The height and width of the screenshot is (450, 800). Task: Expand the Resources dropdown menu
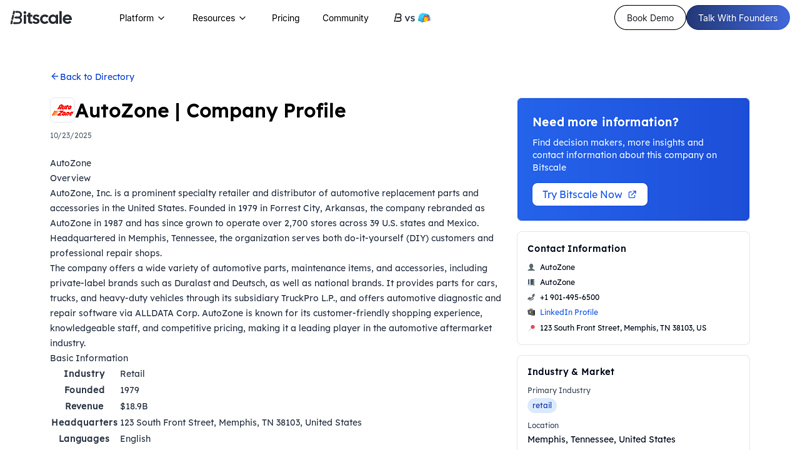219,18
